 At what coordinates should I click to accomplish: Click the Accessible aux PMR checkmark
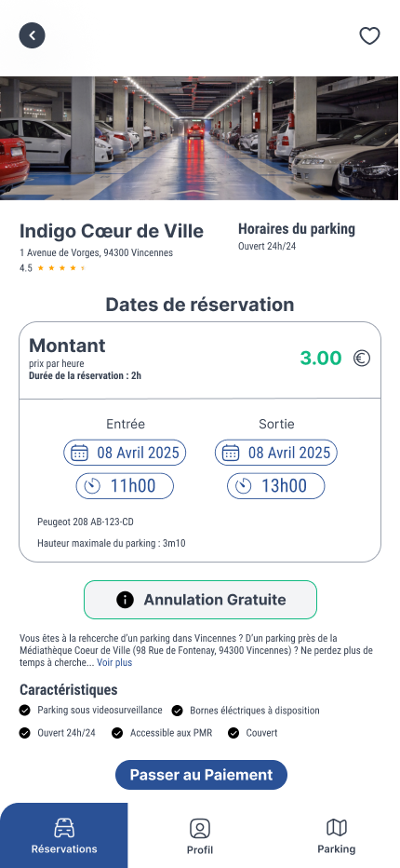[117, 733]
